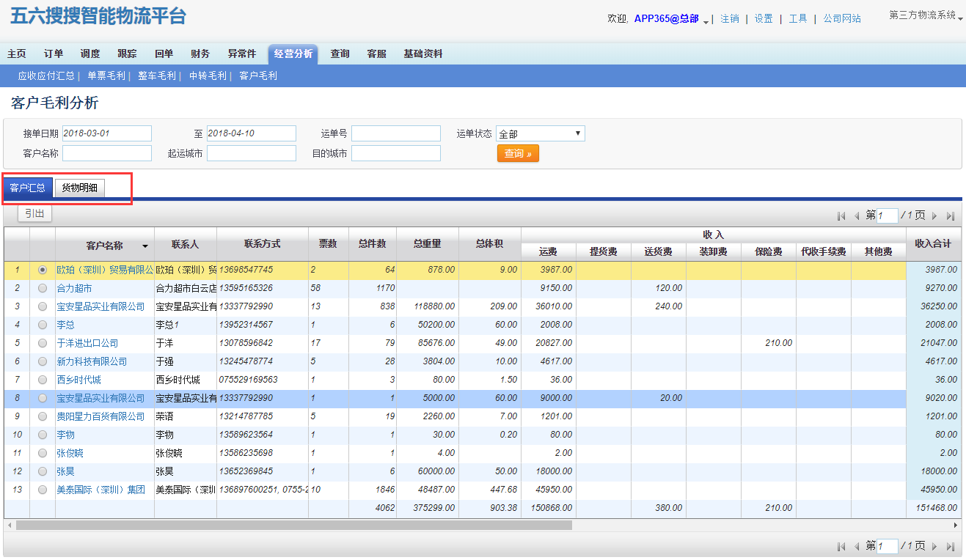This screenshot has width=966, height=560.
Task: Go to first page in bottom pager
Action: (841, 546)
